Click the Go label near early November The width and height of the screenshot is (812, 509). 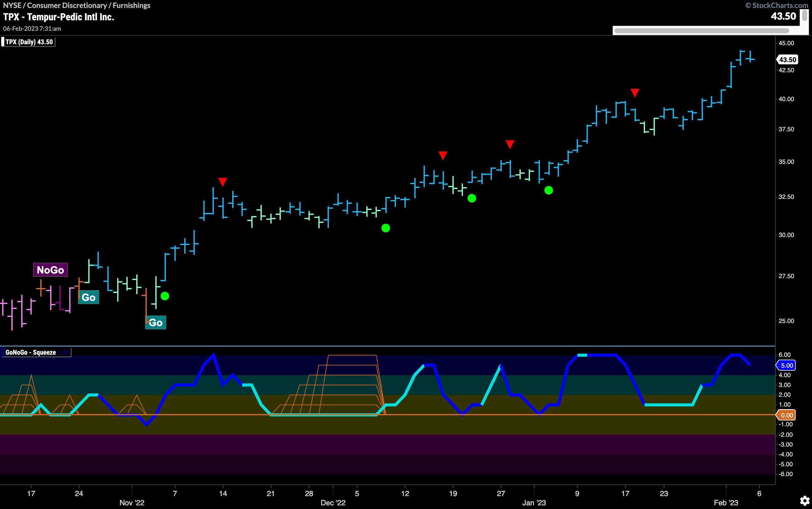[x=156, y=322]
